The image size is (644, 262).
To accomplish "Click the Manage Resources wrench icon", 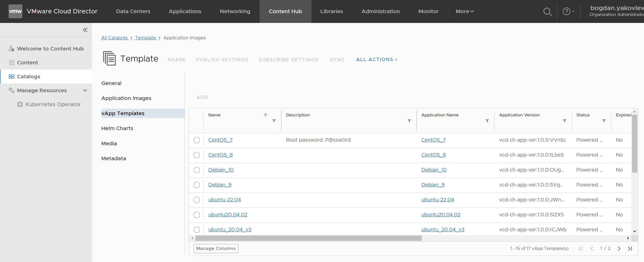I will coord(11,90).
